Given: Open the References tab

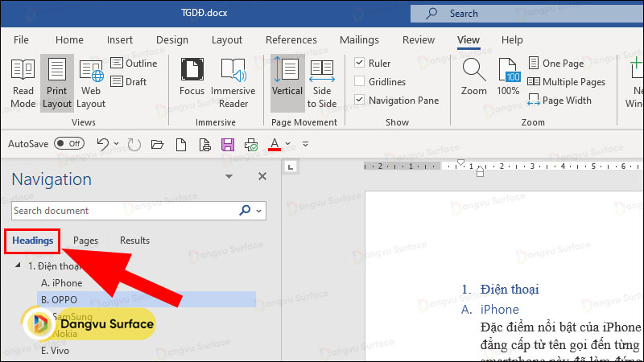Looking at the screenshot, I should [x=291, y=39].
